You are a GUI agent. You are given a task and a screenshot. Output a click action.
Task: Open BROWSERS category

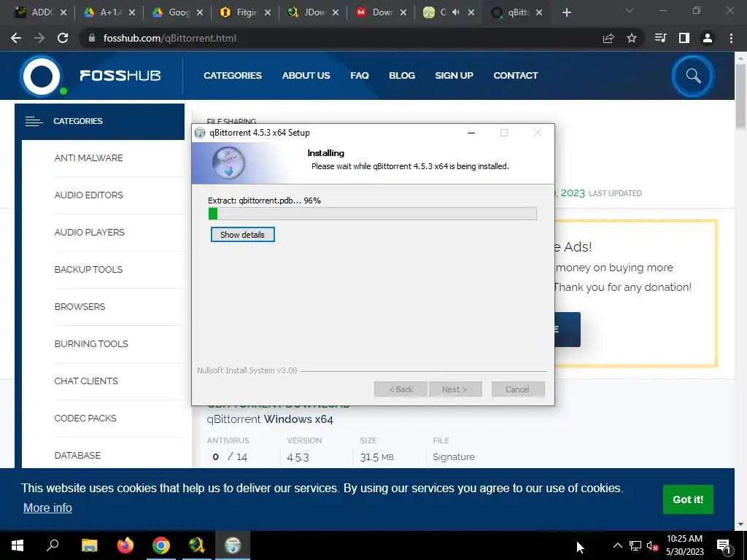(x=80, y=306)
